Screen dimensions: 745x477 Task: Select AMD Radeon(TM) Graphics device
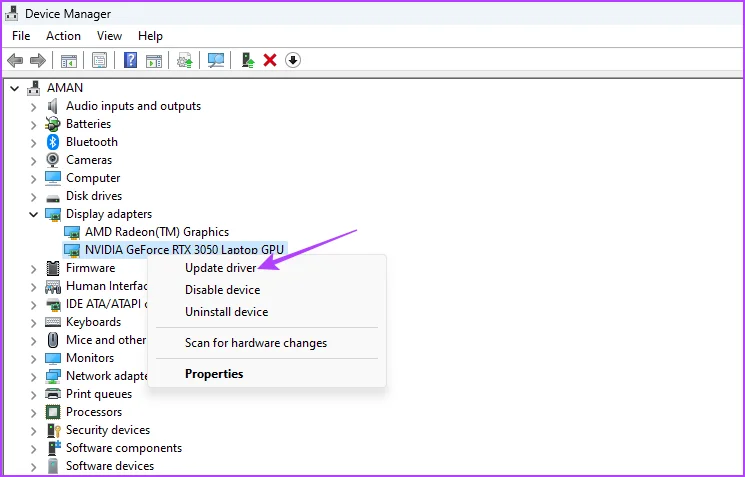157,232
